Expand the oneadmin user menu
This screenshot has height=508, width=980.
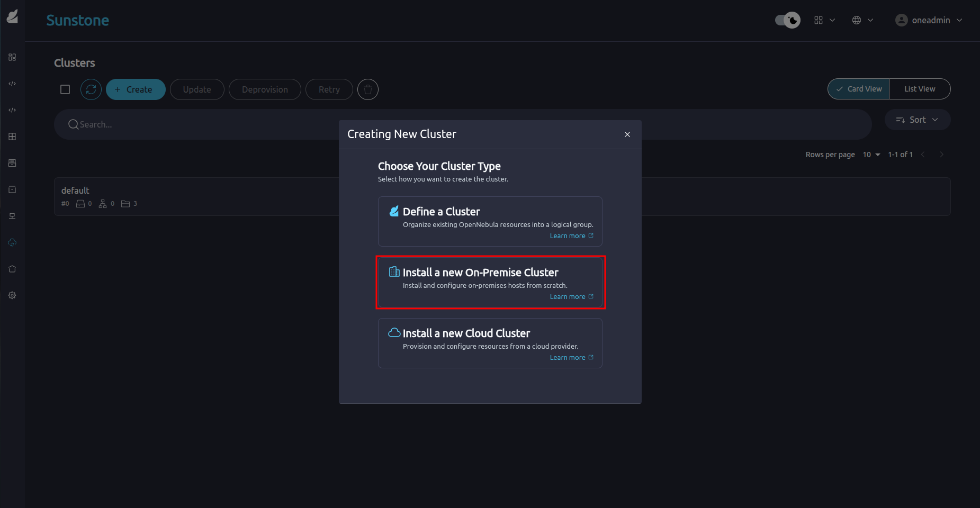click(x=929, y=20)
